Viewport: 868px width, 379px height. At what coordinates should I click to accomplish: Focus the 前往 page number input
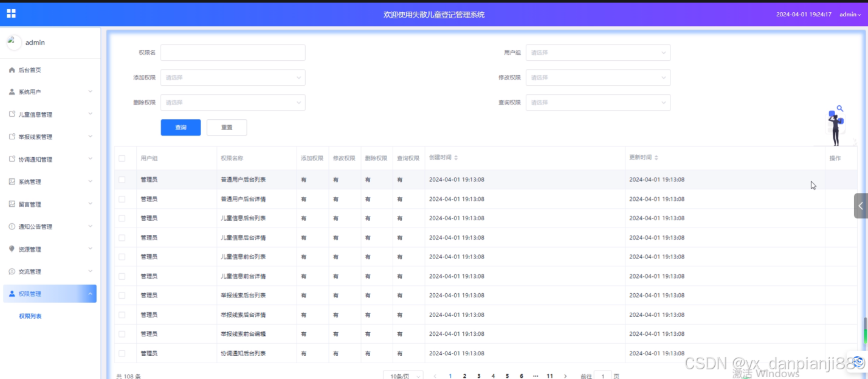[x=602, y=376]
